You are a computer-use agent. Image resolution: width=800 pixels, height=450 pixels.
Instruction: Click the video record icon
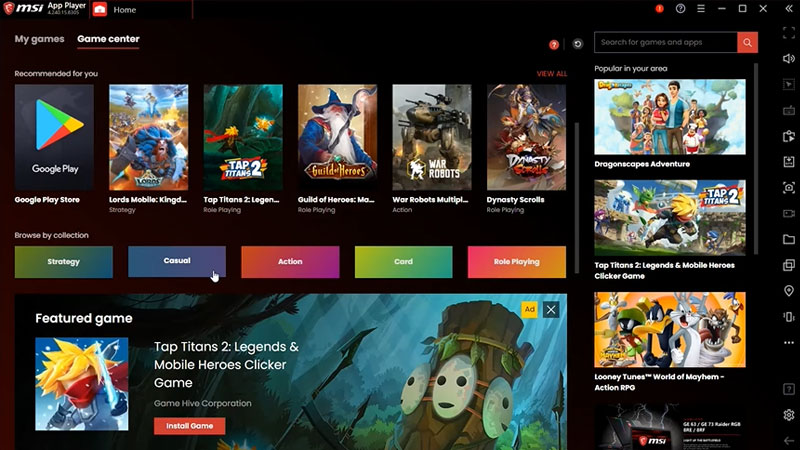pyautogui.click(x=788, y=213)
